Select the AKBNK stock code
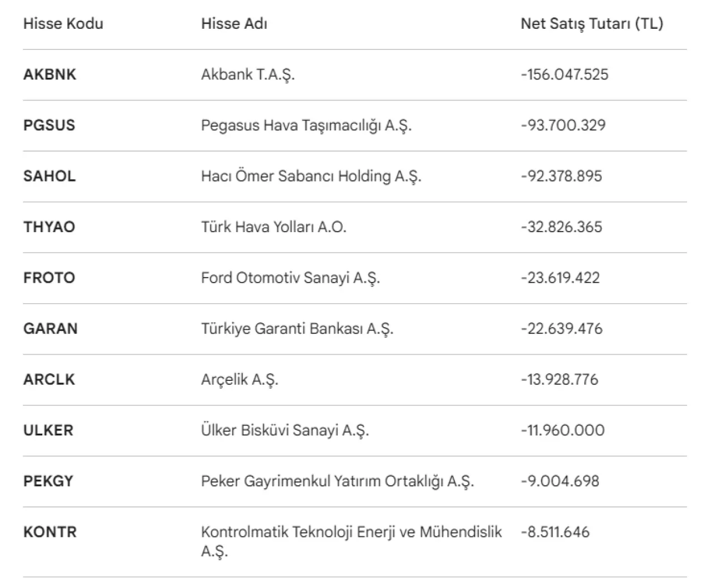Screen dimensions: 711x588 pos(49,74)
